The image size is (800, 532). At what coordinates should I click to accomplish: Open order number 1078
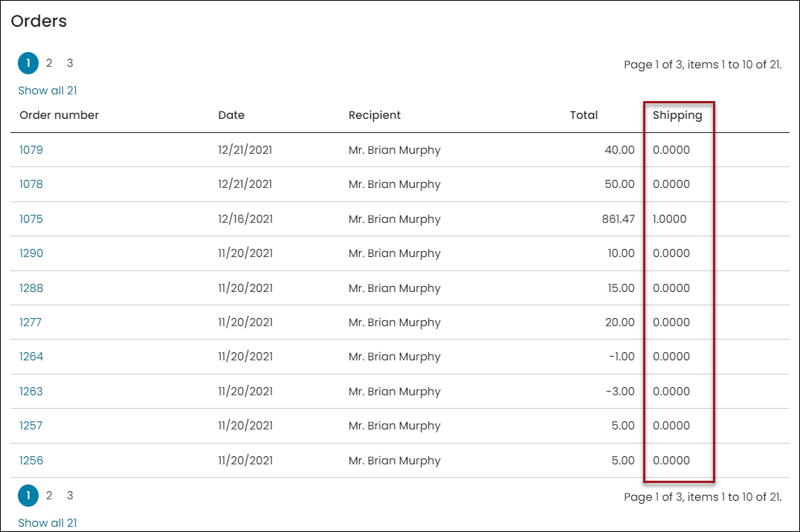click(31, 184)
